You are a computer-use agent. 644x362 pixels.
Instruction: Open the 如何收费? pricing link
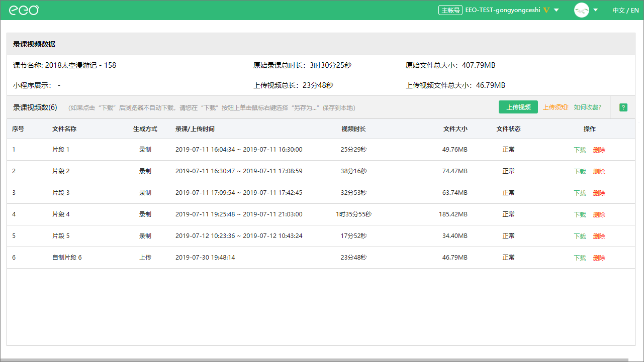click(x=588, y=107)
